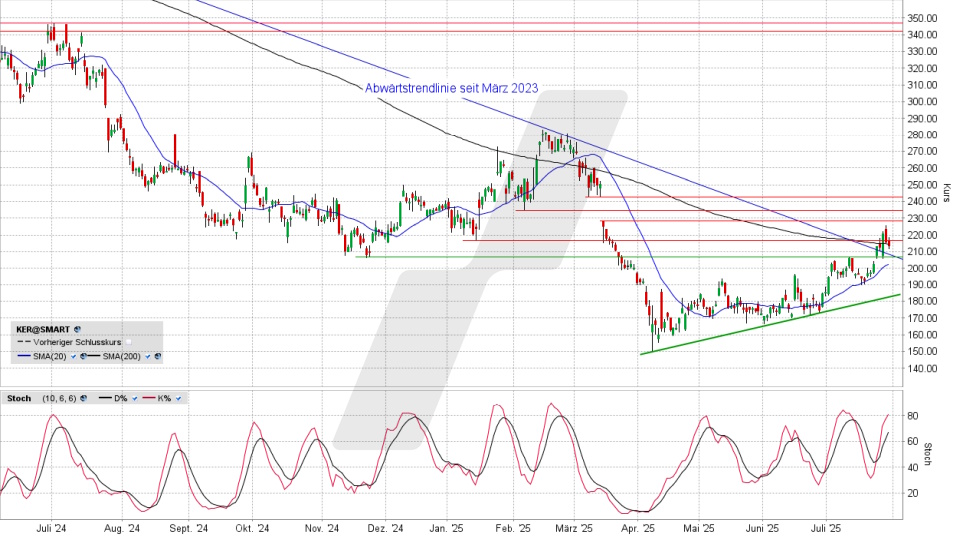Toggle the Vorheriger Schlusskurs checkbox

coord(129,342)
